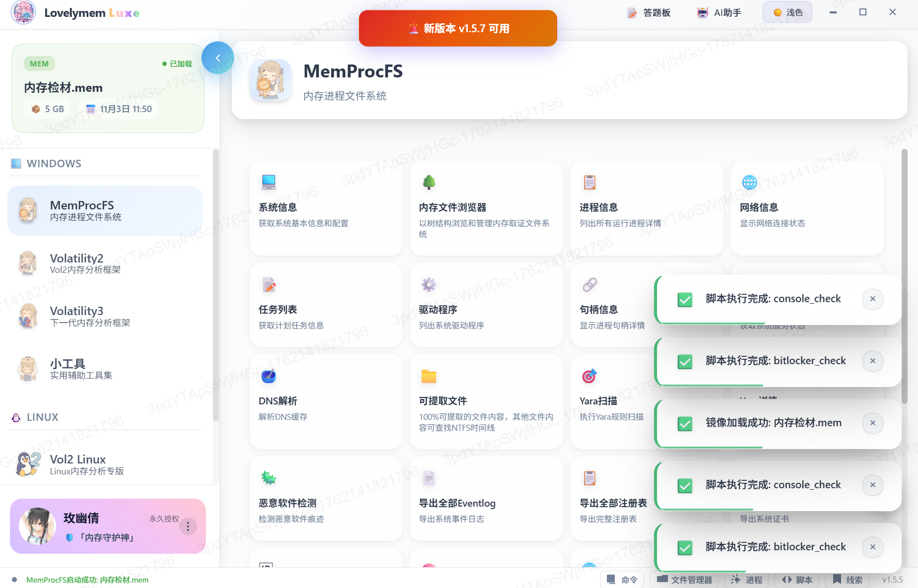Open the process info clipboard icon

point(590,182)
